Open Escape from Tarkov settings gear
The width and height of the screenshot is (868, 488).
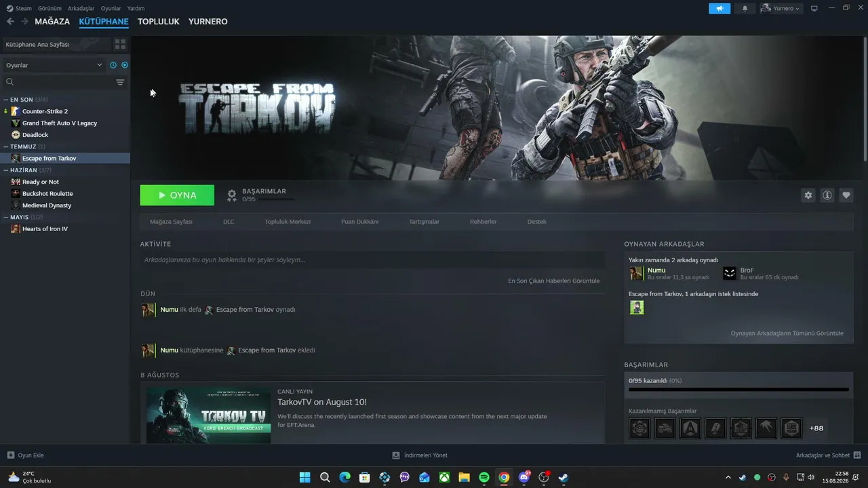tap(808, 195)
